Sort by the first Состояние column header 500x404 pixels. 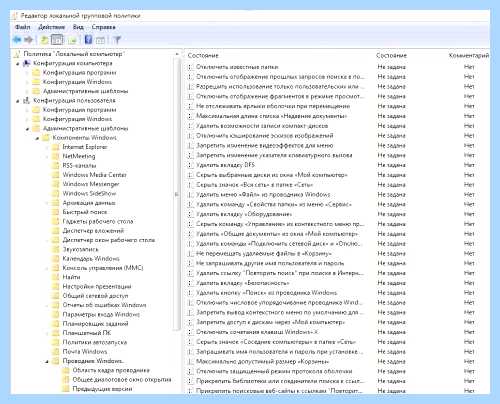[x=203, y=55]
